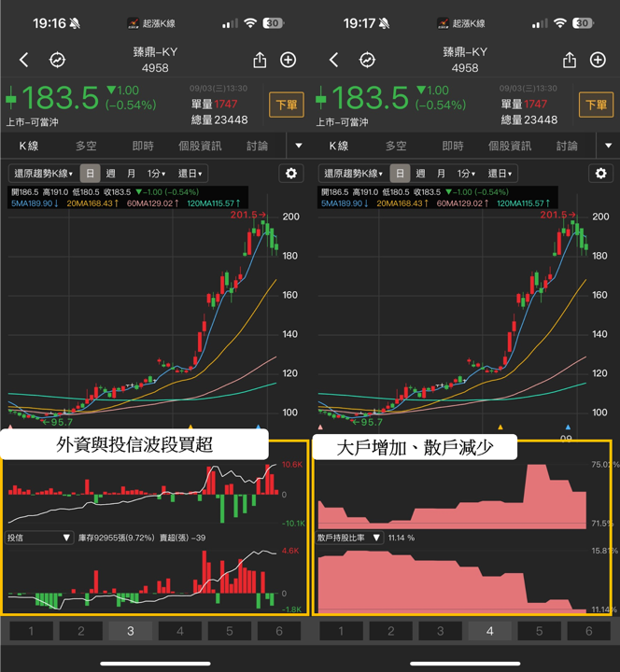Open 1分 interval dropdown on left phone

(156, 174)
